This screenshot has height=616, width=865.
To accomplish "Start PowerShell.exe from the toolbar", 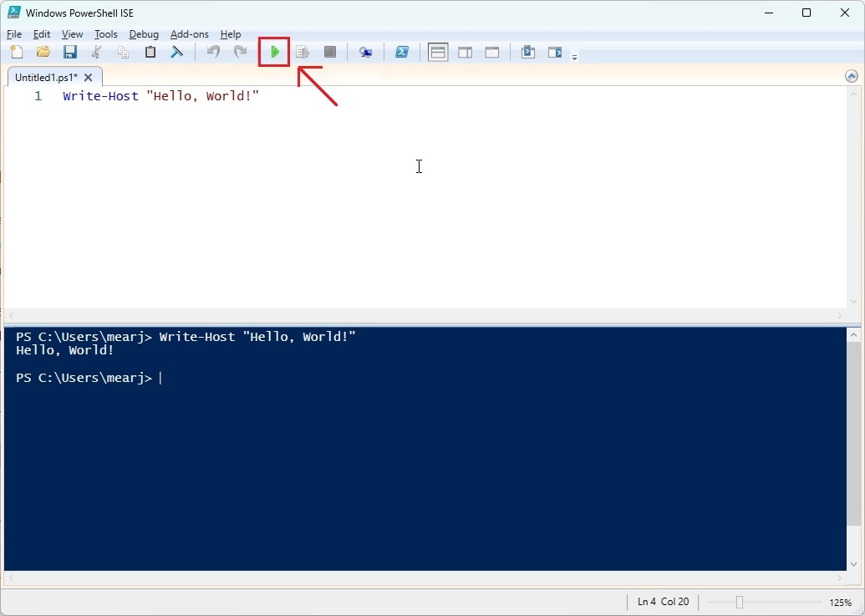I will (402, 51).
